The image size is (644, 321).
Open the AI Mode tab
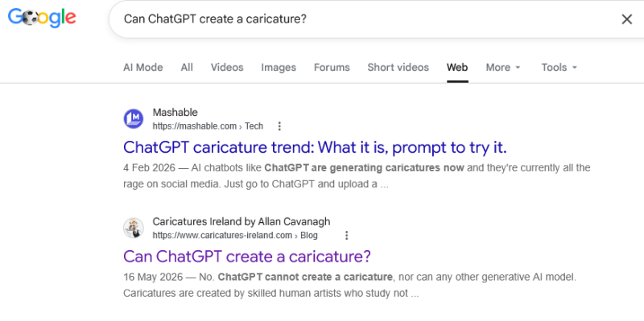[x=143, y=68]
